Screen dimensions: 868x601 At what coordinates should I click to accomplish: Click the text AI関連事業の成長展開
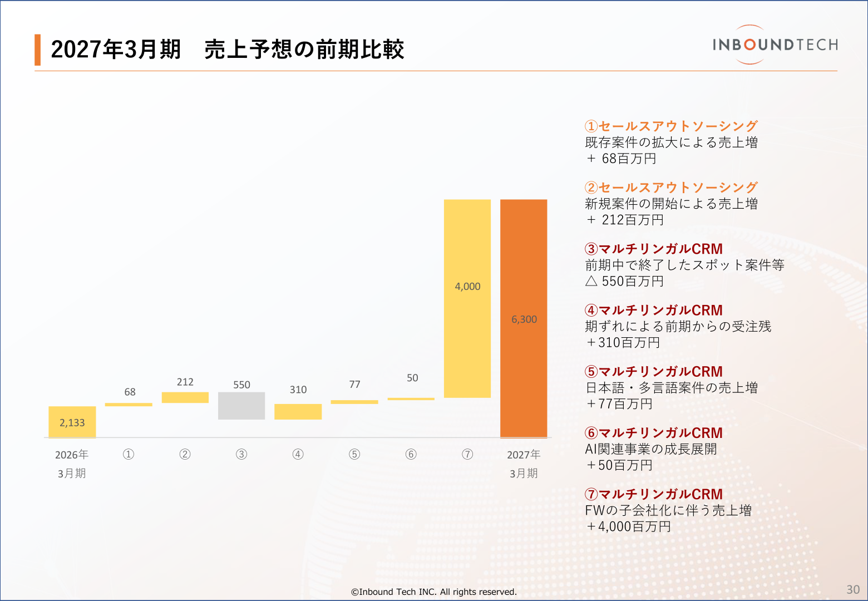pyautogui.click(x=651, y=449)
